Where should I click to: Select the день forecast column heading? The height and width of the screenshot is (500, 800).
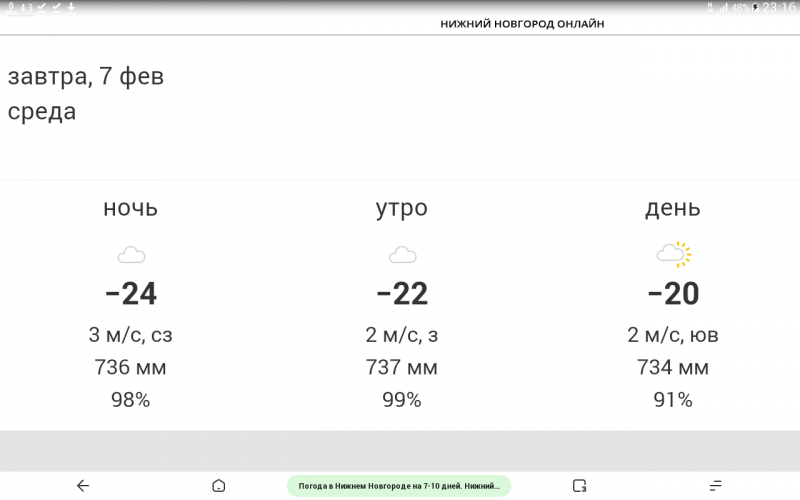point(672,208)
